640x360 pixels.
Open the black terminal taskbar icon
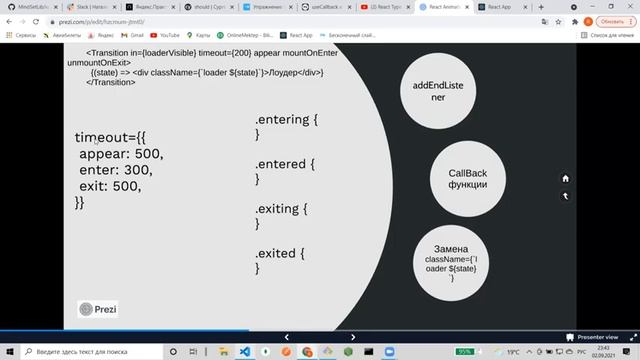pyautogui.click(x=369, y=351)
